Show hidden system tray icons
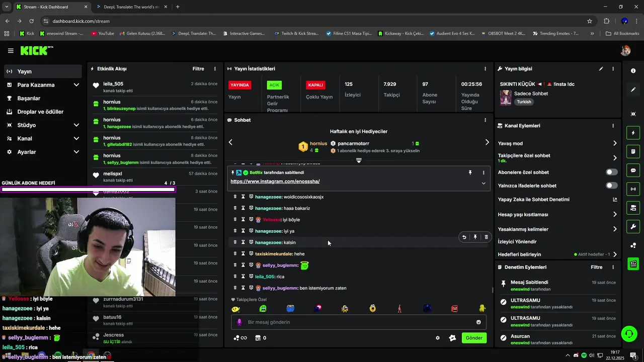644x362 pixels. [x=568, y=355]
